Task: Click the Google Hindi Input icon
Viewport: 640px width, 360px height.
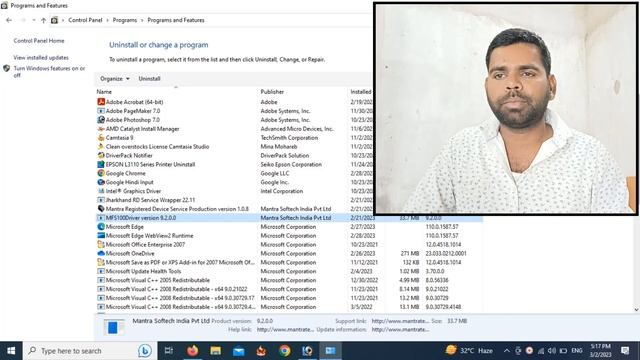Action: pyautogui.click(x=101, y=182)
